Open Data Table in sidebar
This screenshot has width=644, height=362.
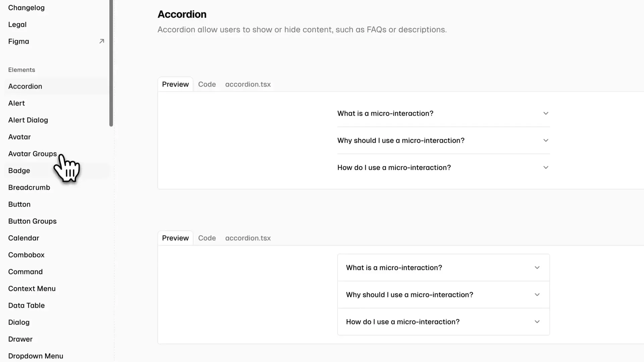pyautogui.click(x=26, y=305)
